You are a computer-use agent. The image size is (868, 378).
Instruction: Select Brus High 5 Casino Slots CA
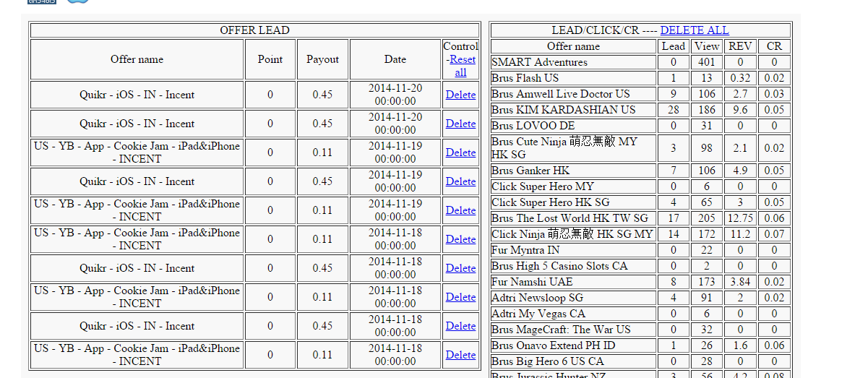559,266
